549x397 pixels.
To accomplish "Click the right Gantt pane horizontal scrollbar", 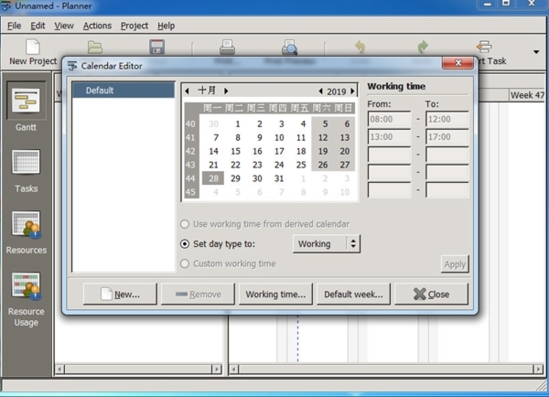I will [x=385, y=369].
